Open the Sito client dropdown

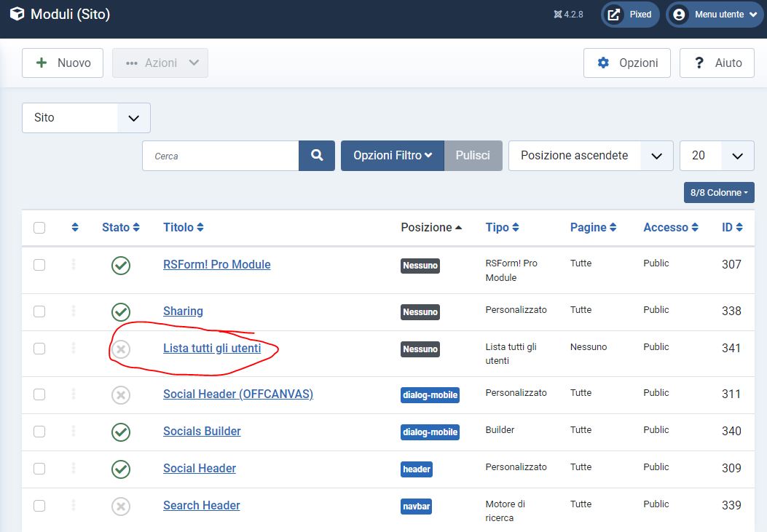click(x=86, y=118)
